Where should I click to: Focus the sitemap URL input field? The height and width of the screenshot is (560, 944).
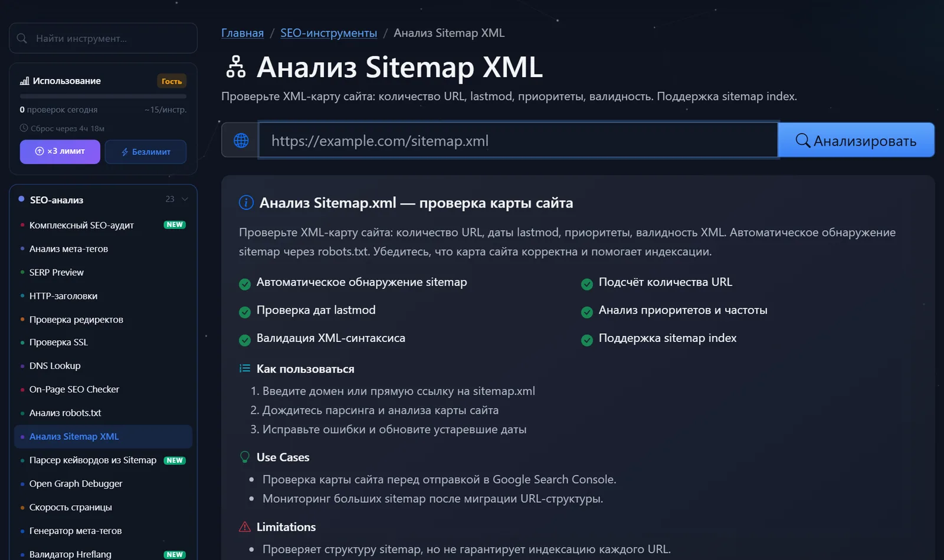[x=518, y=140]
